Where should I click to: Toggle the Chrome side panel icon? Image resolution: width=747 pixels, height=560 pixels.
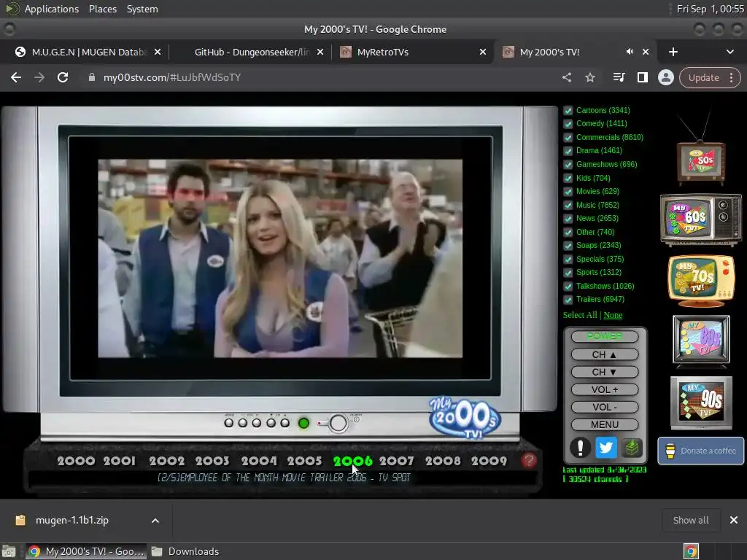pos(642,77)
